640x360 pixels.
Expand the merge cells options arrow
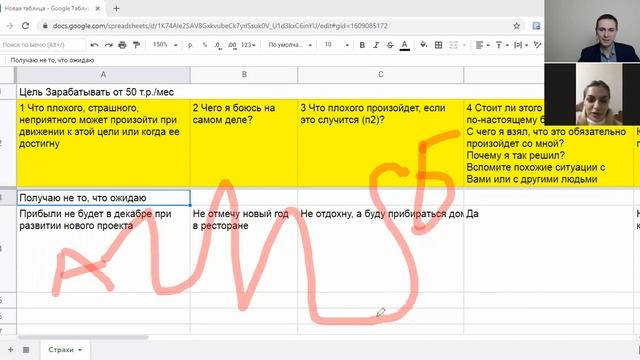464,45
